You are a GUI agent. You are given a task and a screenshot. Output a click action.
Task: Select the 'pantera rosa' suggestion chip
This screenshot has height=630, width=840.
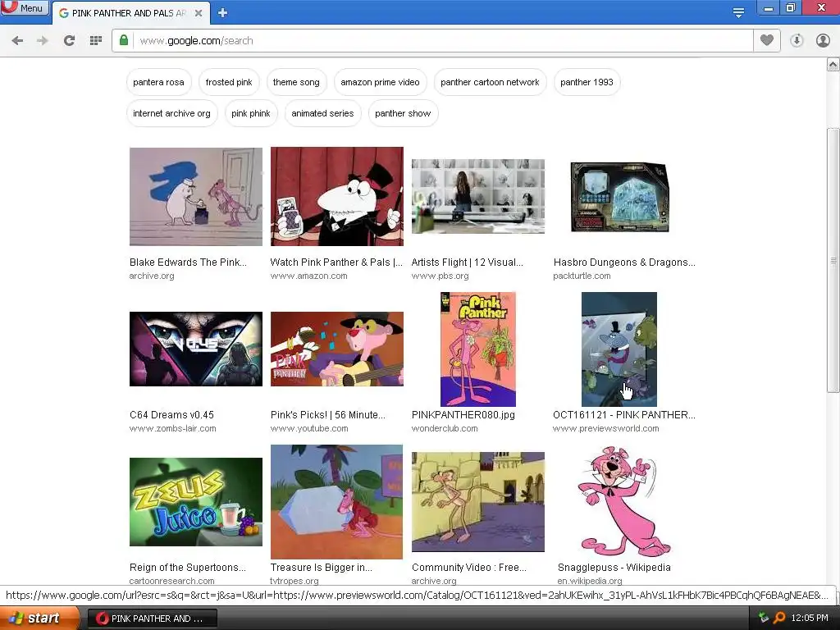pyautogui.click(x=158, y=82)
